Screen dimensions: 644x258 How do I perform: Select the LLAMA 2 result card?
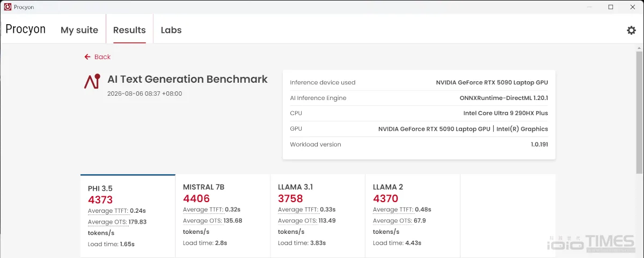tap(413, 216)
